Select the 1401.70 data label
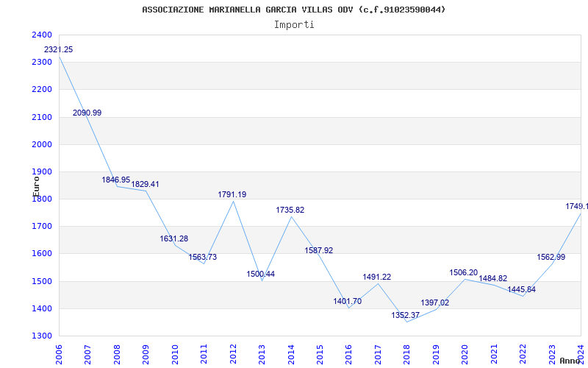Screen dimensions: 588x368 [x=348, y=301]
